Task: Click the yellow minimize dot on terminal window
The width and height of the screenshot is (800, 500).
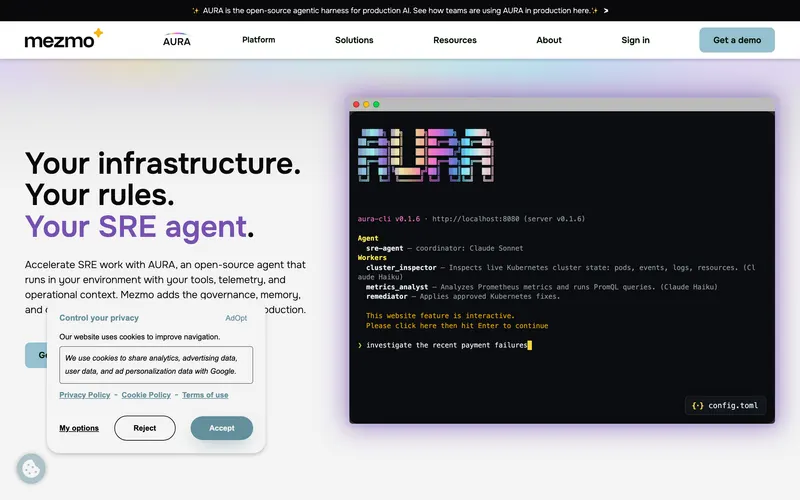Action: point(366,104)
